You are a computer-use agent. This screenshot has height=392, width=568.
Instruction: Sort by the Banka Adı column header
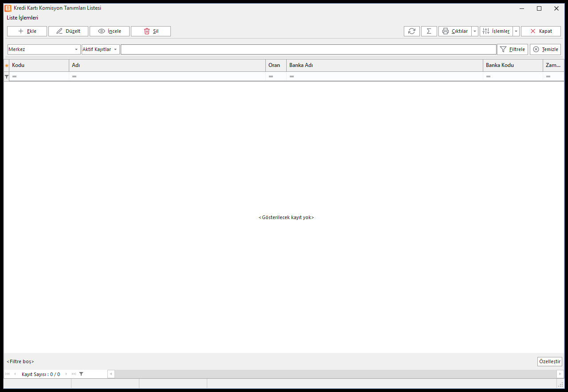click(x=384, y=65)
